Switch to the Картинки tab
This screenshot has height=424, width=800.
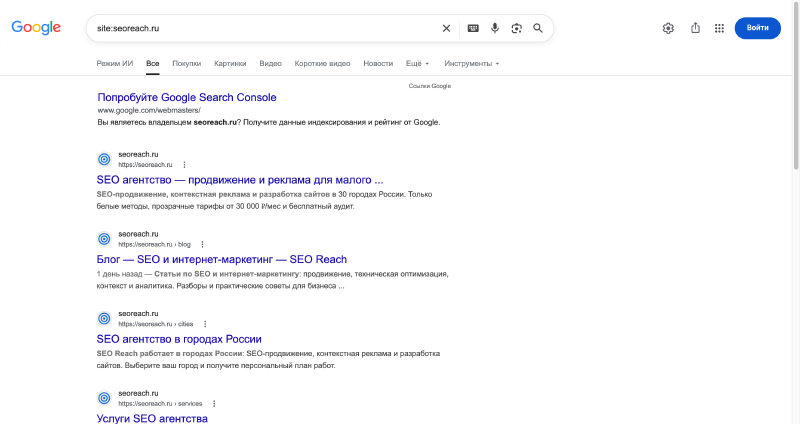(230, 63)
